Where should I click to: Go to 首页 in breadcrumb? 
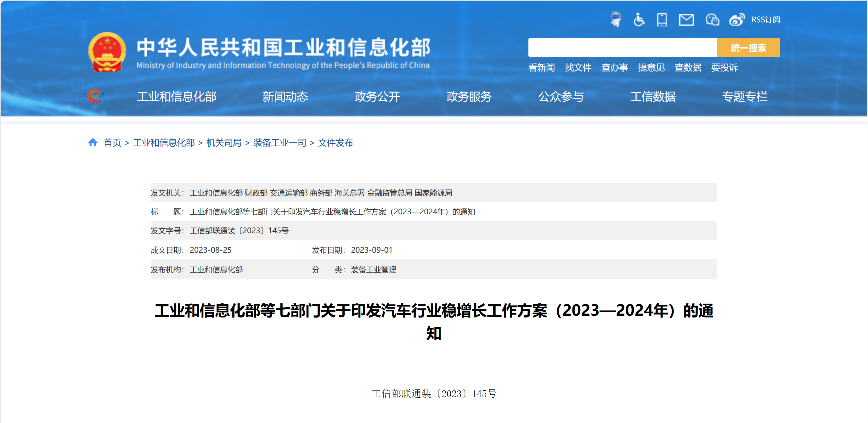click(112, 143)
